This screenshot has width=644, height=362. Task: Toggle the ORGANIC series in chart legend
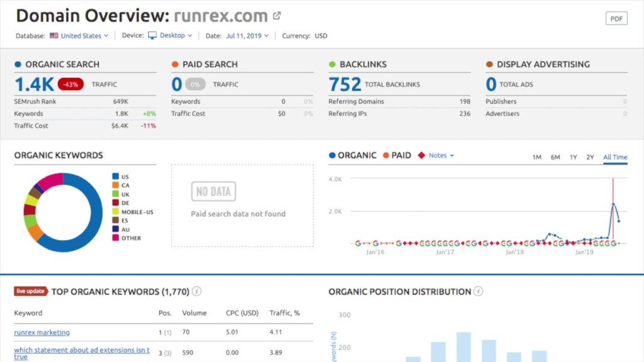click(x=352, y=155)
